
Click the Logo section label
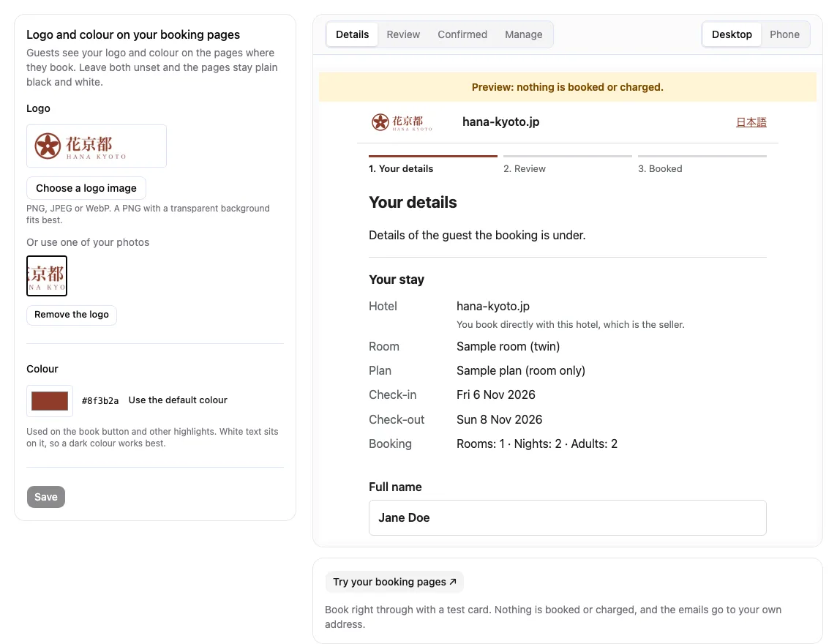[39, 108]
